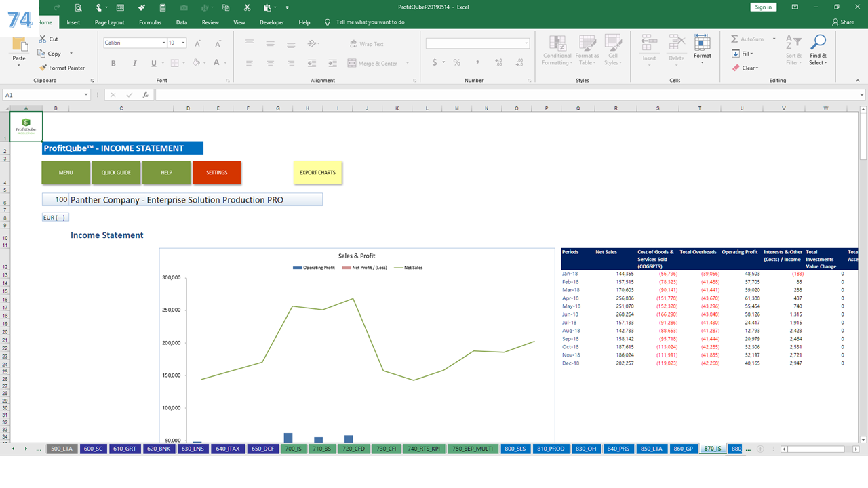The width and height of the screenshot is (868, 488).
Task: Select Center horizontal alignment icon
Action: click(x=271, y=63)
